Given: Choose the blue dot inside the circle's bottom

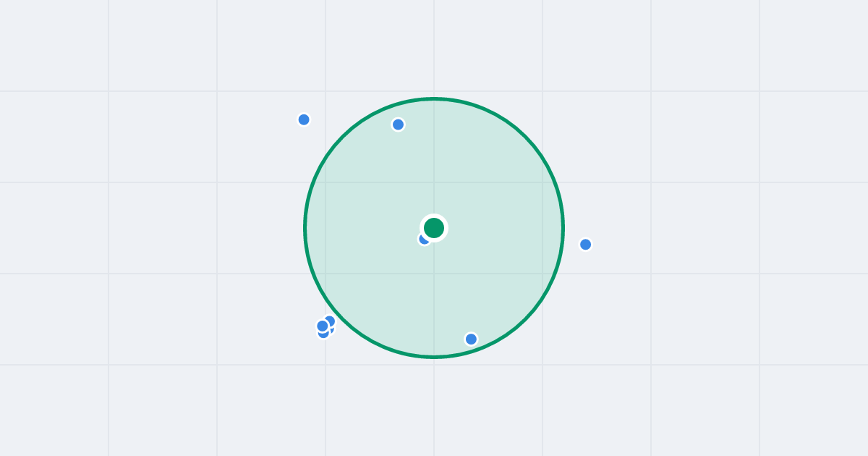Looking at the screenshot, I should 471,339.
